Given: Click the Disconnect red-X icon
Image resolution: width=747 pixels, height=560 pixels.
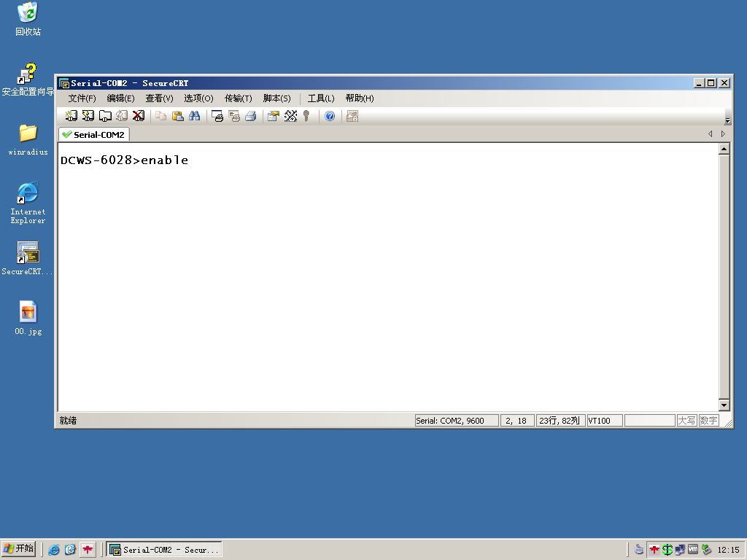Looking at the screenshot, I should pos(139,116).
